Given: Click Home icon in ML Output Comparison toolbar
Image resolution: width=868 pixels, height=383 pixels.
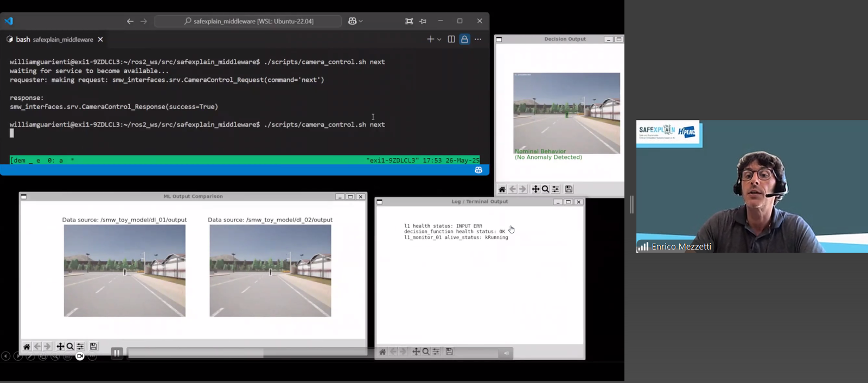Looking at the screenshot, I should [27, 347].
